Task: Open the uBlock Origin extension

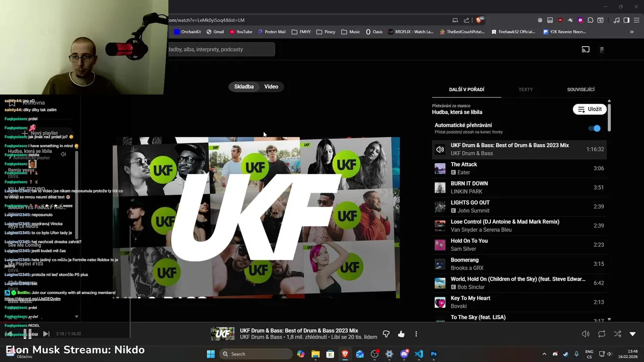Action: [560, 20]
